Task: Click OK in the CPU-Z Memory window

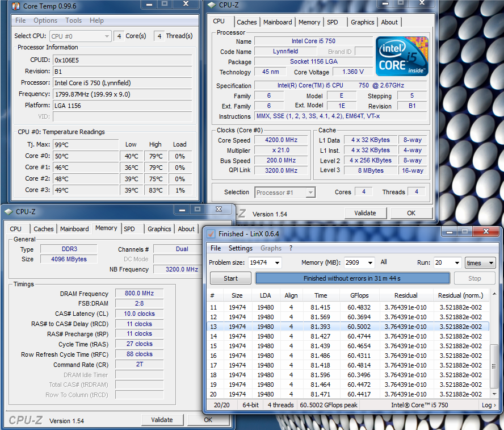Action: coord(208,420)
